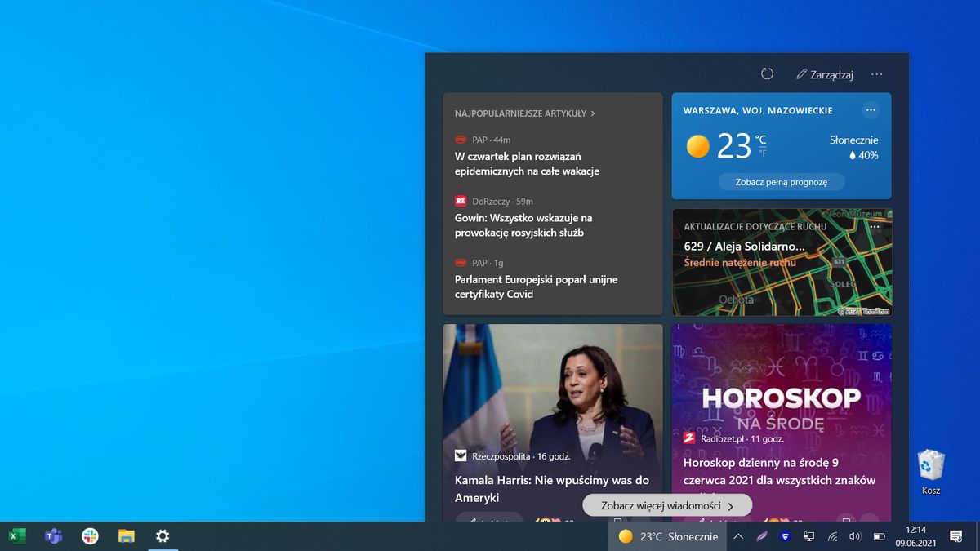980x551 pixels.
Task: Open Microsoft Teams from the taskbar
Action: [x=53, y=536]
